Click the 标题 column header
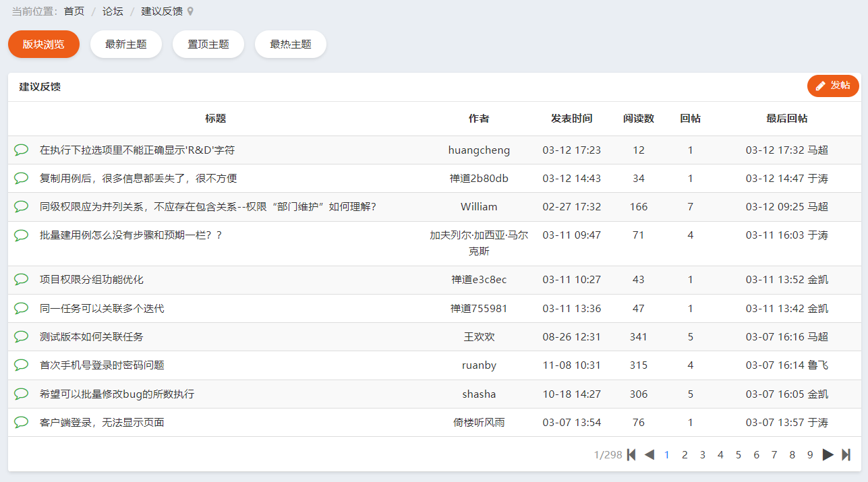Viewport: 868px width, 482px height. click(x=216, y=118)
